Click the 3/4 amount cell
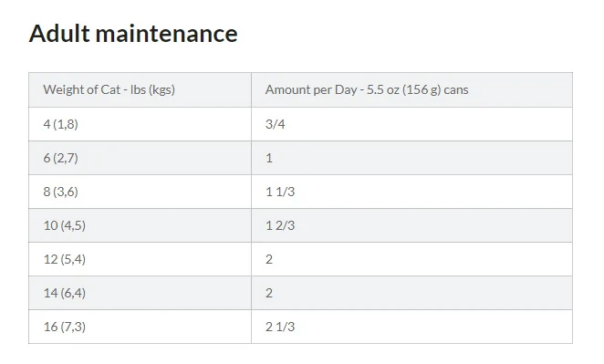The height and width of the screenshot is (364, 604). tap(411, 124)
